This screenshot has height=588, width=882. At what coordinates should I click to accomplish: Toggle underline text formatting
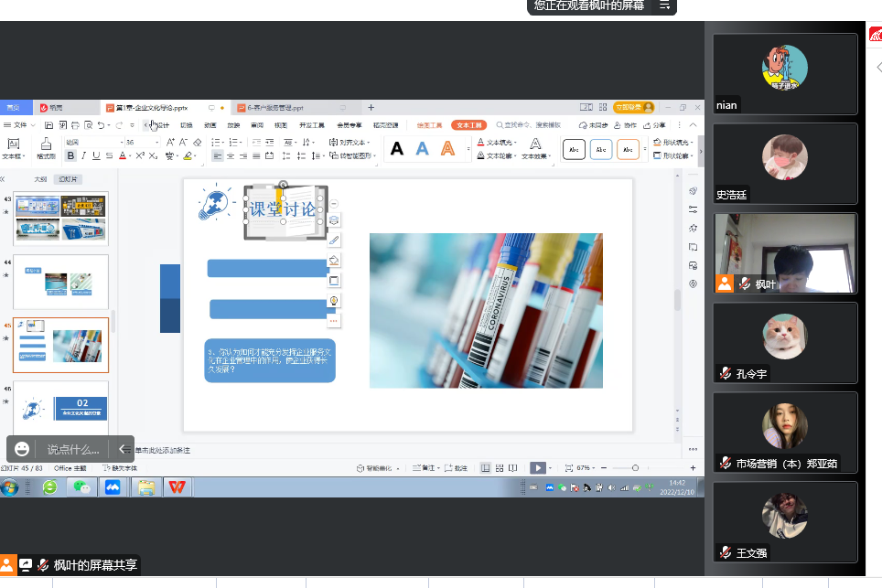(x=97, y=156)
